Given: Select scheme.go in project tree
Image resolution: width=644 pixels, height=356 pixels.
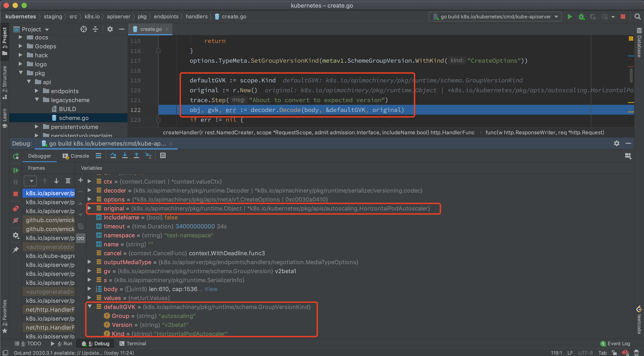Looking at the screenshot, I should 73,118.
